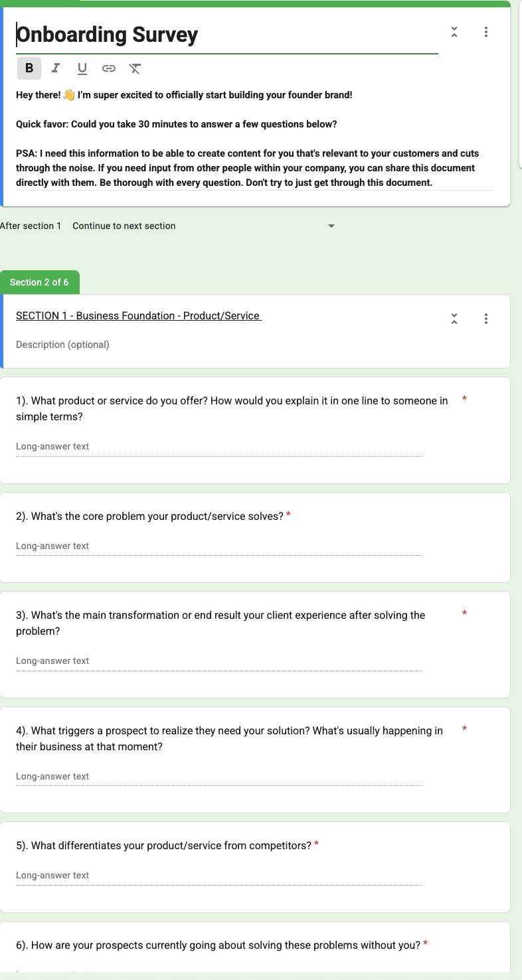Collapse the Onboarding Survey section header
This screenshot has height=980, width=522.
[x=454, y=32]
